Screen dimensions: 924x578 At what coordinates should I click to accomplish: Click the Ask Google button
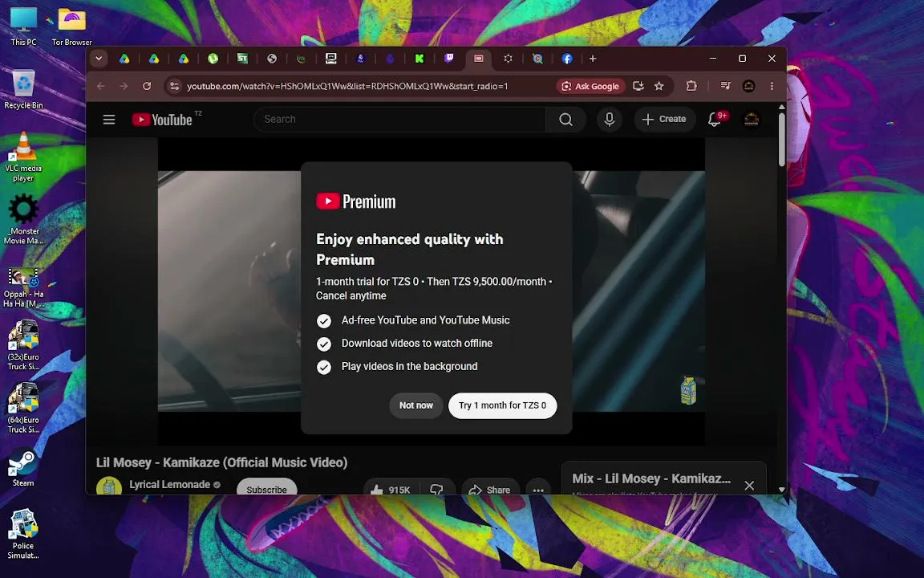click(590, 86)
